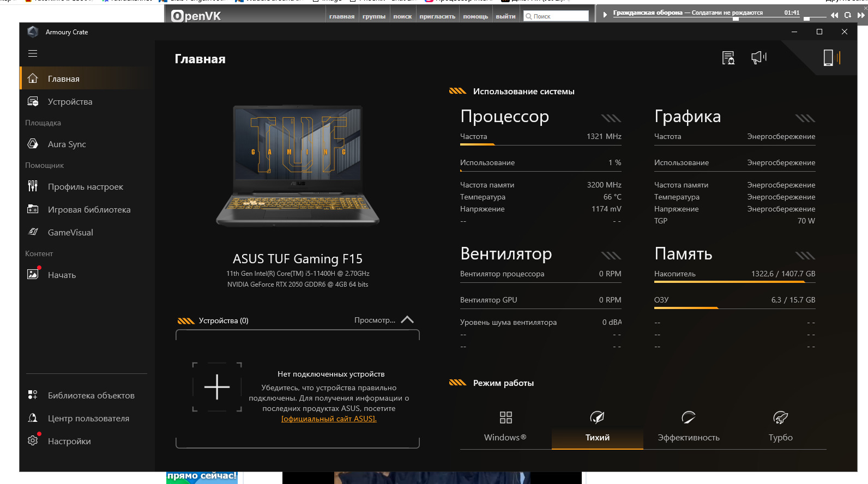Click the announcements megaphone icon
868x484 pixels.
758,57
